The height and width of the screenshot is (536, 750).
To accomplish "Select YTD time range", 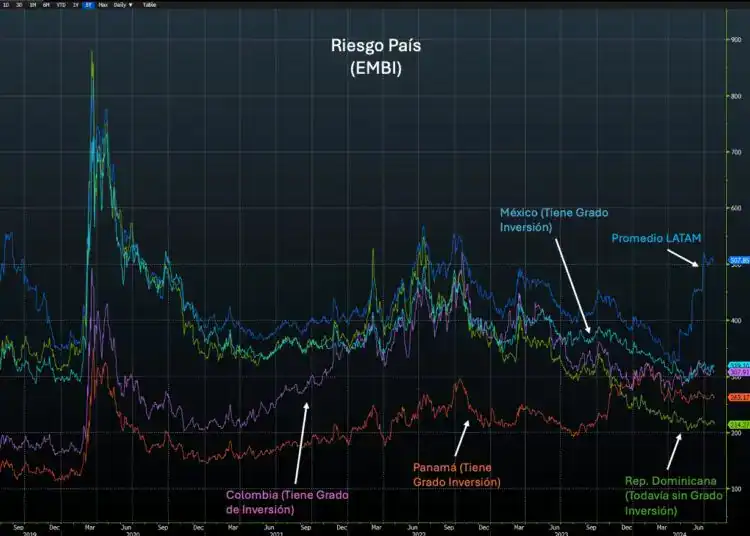I will (60, 5).
